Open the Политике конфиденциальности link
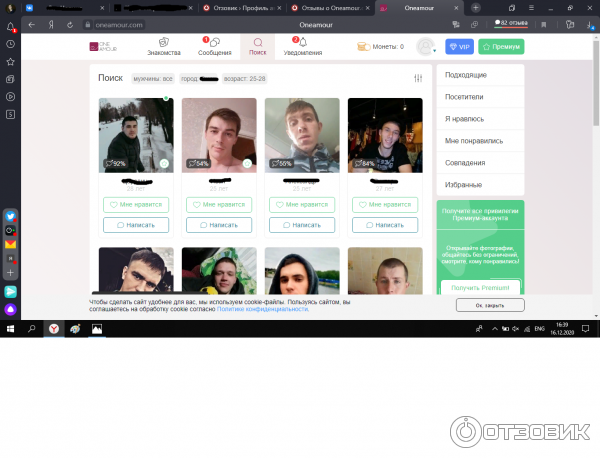Screen dimensions: 600x458 [x=262, y=309]
